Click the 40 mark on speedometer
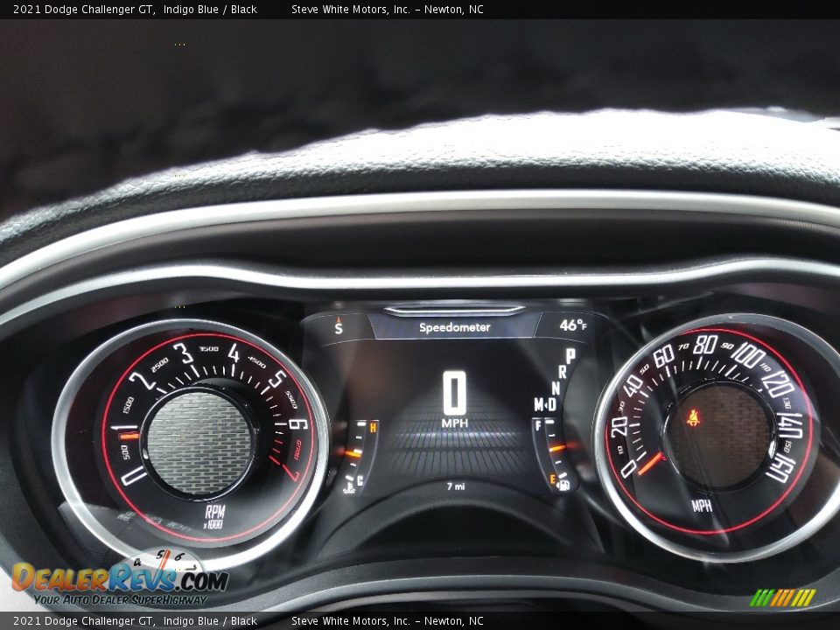 pyautogui.click(x=633, y=386)
